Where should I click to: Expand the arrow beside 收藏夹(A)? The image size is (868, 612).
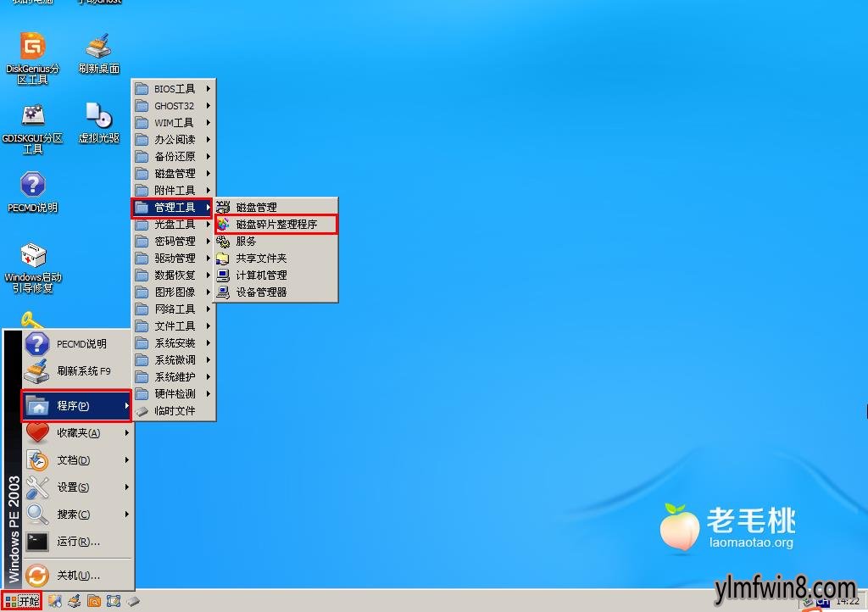pos(127,432)
